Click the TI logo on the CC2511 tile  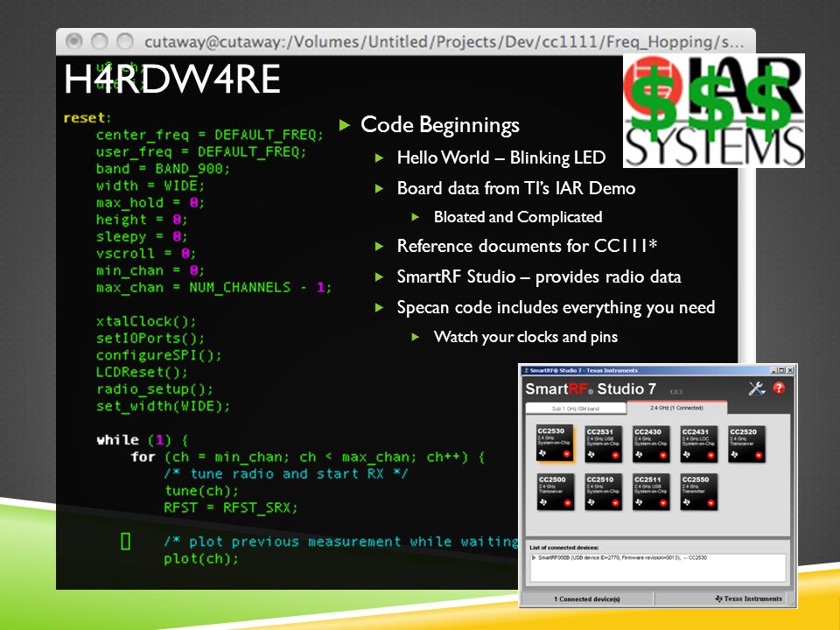pyautogui.click(x=639, y=502)
